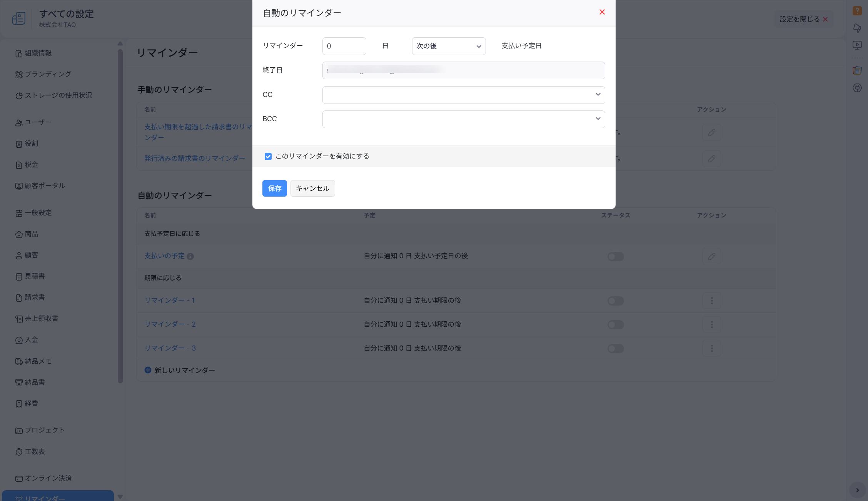Open the 次の後 dropdown
Viewport: 868px width, 501px height.
point(449,46)
